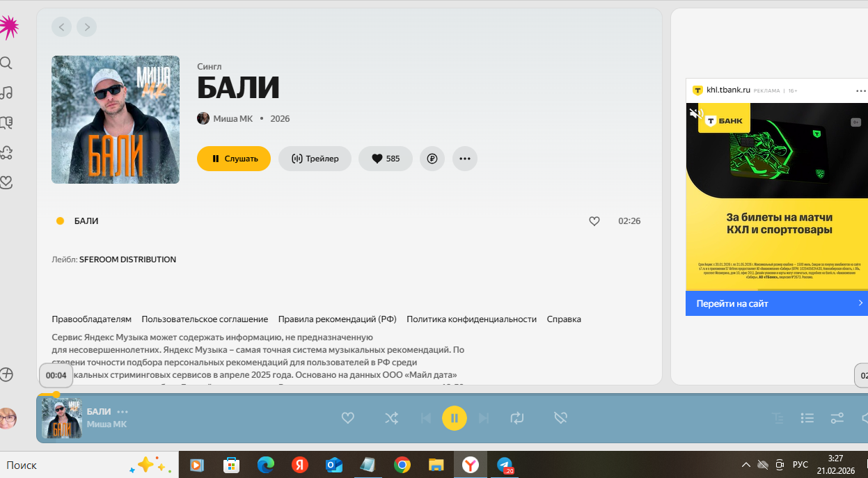Open the music note sidebar section
This screenshot has width=868, height=478.
pos(6,93)
